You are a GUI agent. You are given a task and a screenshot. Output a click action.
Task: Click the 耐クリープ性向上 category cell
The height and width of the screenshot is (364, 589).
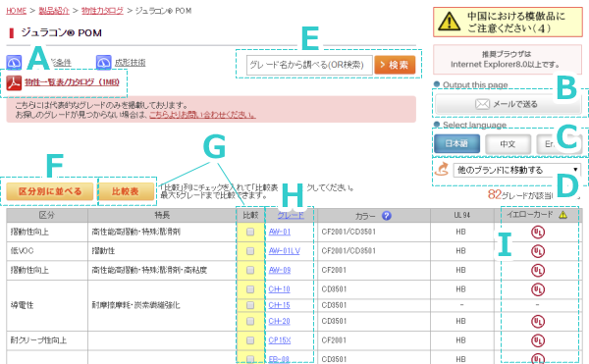point(47,340)
